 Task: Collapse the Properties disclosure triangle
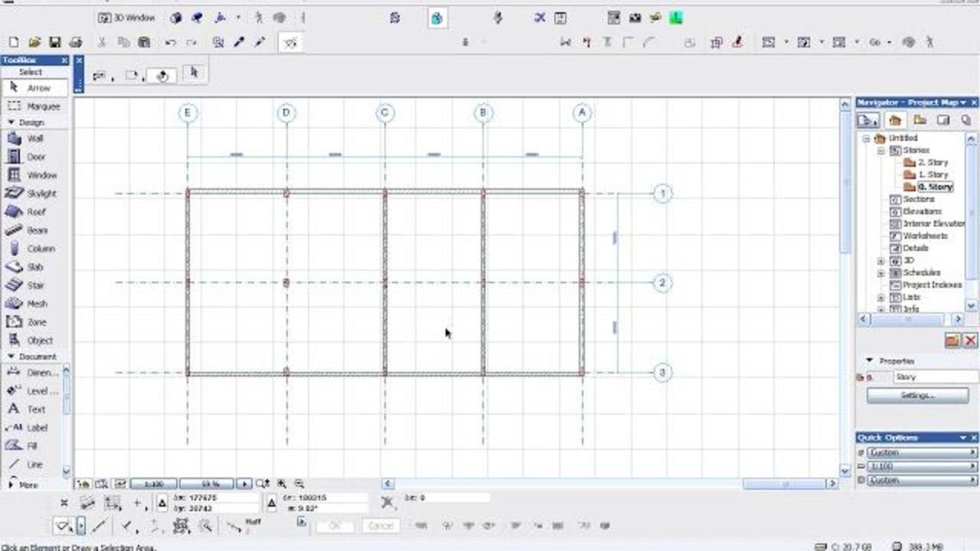869,360
